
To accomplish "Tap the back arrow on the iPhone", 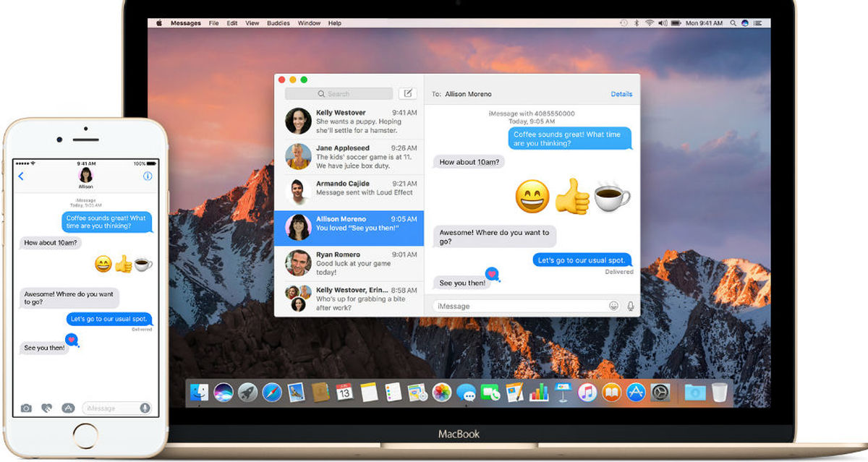I will coord(21,176).
